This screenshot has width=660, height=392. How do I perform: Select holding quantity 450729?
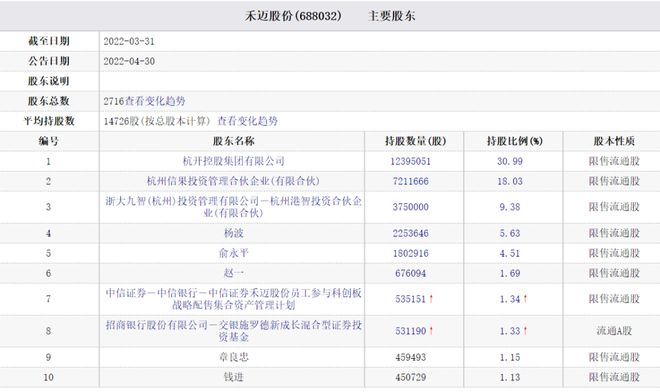click(x=410, y=377)
